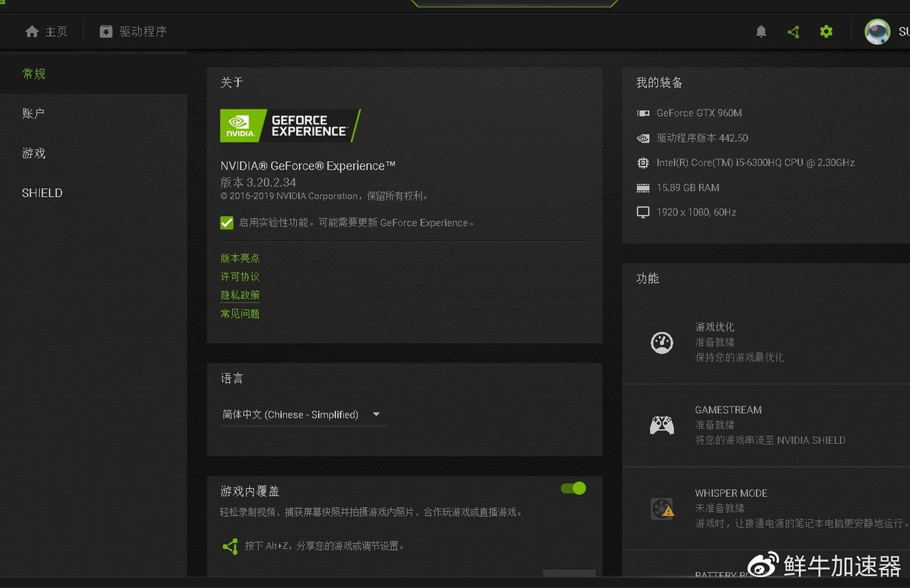Click the GAMESTREAM feature title
The image size is (910, 588).
coord(728,410)
